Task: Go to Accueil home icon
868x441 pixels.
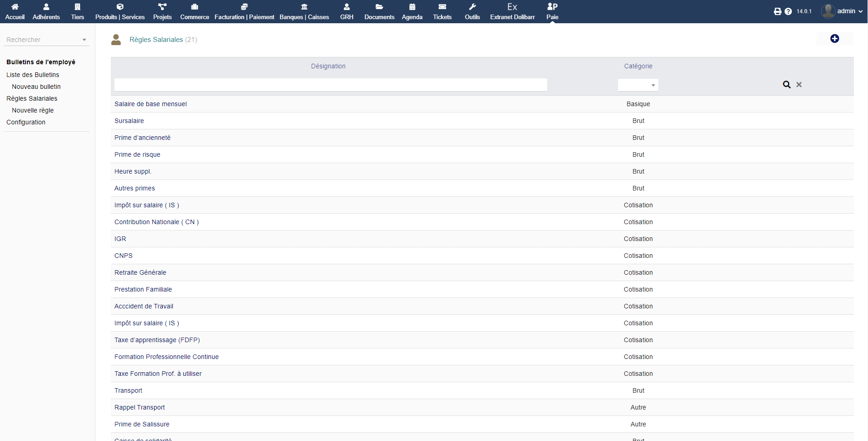Action: [x=15, y=11]
